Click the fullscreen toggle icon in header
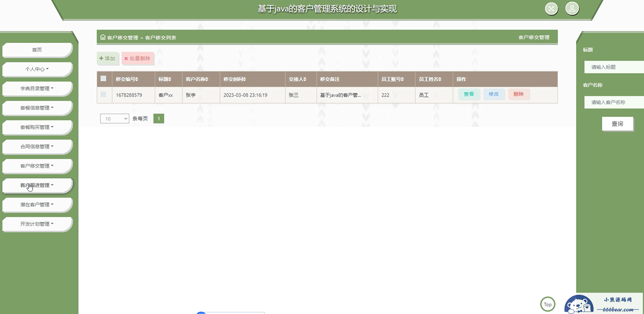The width and height of the screenshot is (644, 314). point(551,9)
